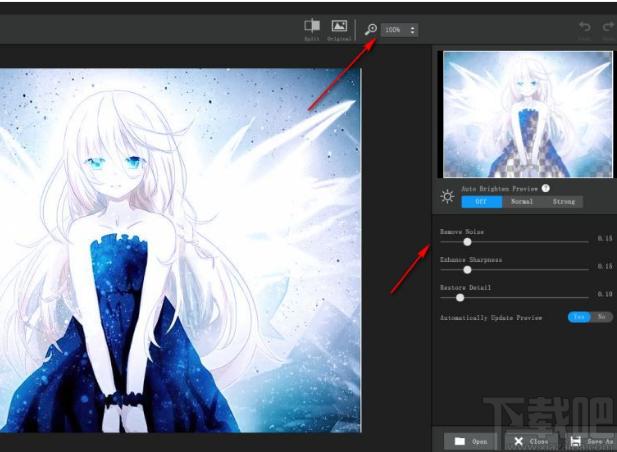Viewport: 617px width, 452px height.
Task: Click the Enhance Sharpness value 0.15
Action: click(x=605, y=266)
